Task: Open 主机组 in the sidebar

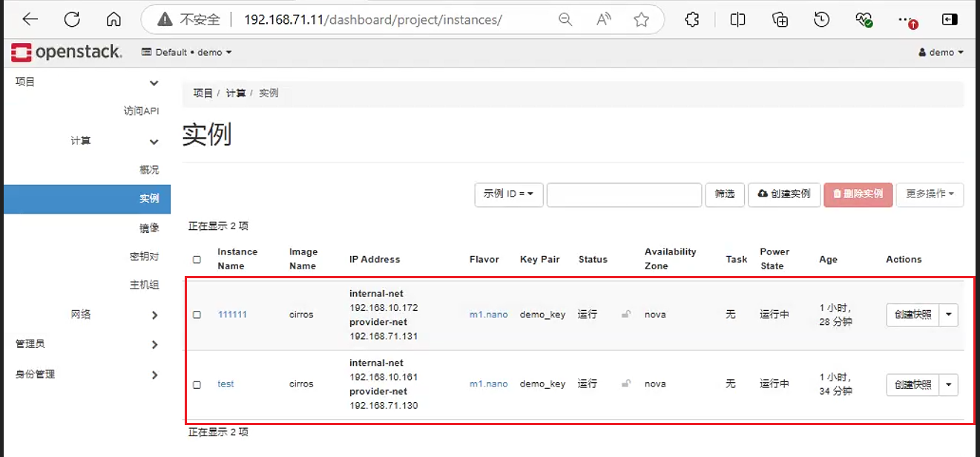Action: pos(144,285)
